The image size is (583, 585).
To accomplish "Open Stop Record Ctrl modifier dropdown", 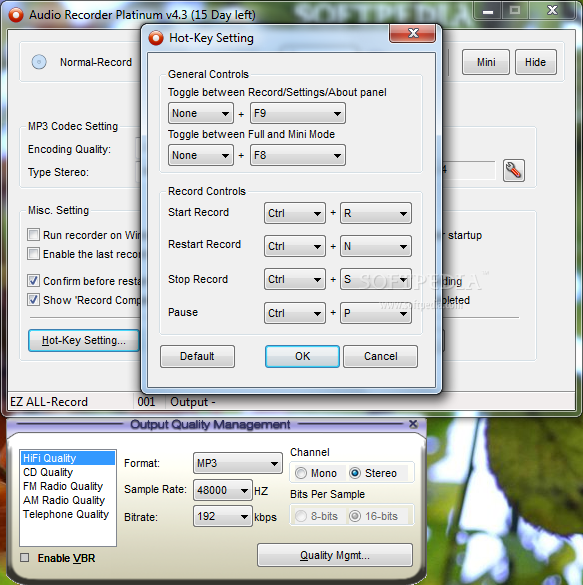I will coord(295,279).
